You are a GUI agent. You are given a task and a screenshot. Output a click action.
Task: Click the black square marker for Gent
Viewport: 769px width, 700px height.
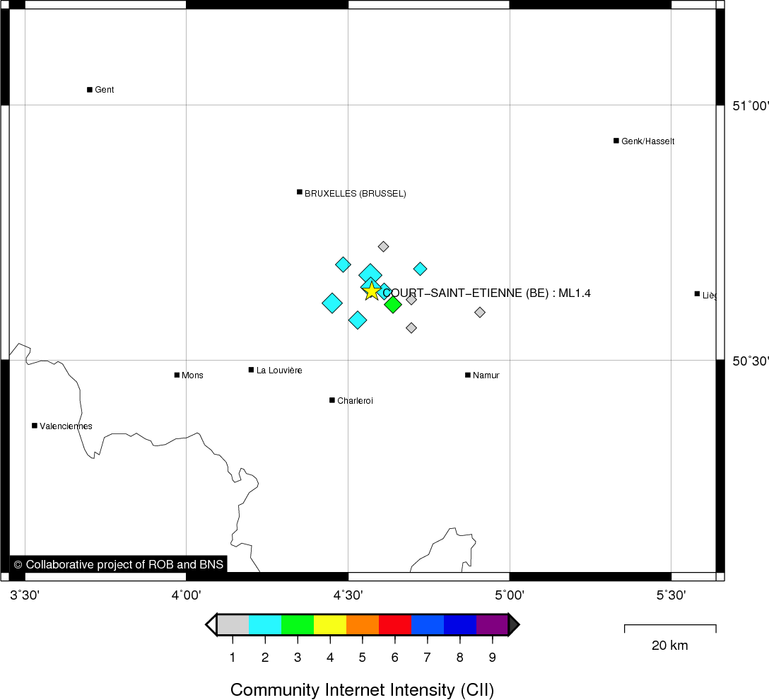pos(90,90)
